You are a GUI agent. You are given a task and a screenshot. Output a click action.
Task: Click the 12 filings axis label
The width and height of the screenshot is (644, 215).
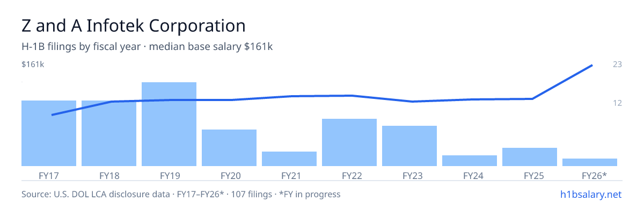[617, 103]
